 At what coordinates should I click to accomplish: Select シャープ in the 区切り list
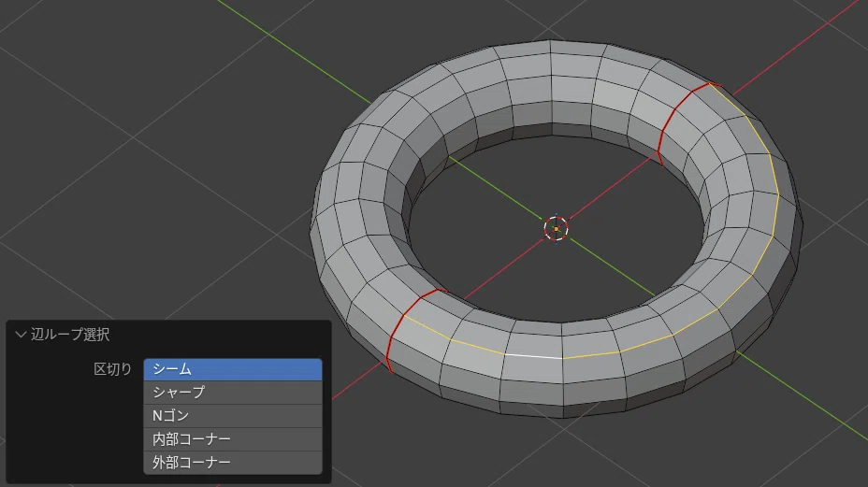pos(233,393)
